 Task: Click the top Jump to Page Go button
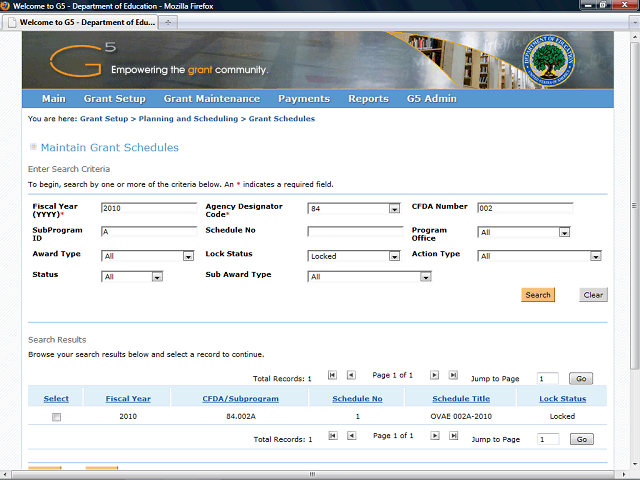pyautogui.click(x=581, y=379)
